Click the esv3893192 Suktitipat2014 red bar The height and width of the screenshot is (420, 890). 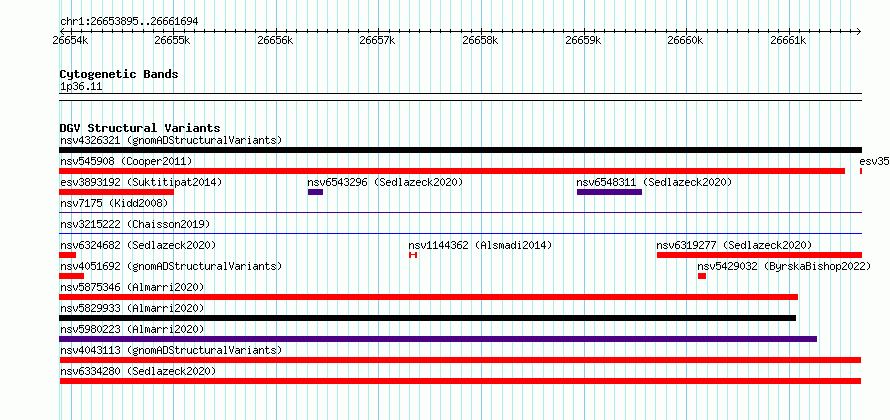click(116, 192)
